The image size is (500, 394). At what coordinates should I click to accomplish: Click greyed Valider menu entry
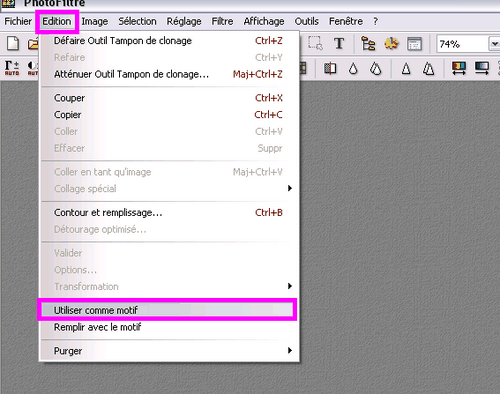(168, 253)
